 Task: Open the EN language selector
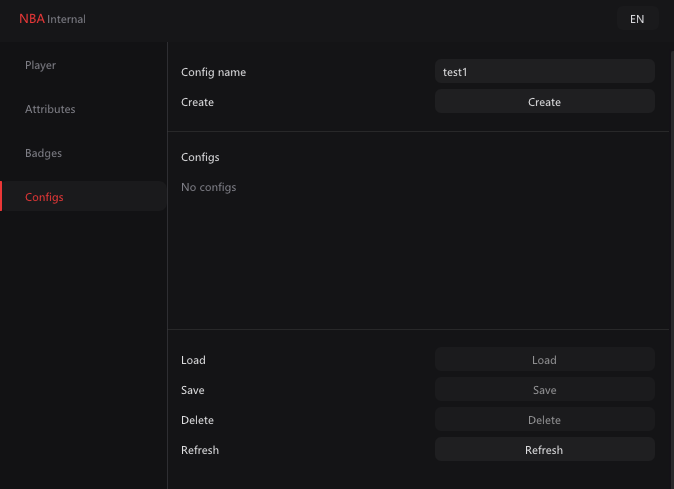coord(637,19)
